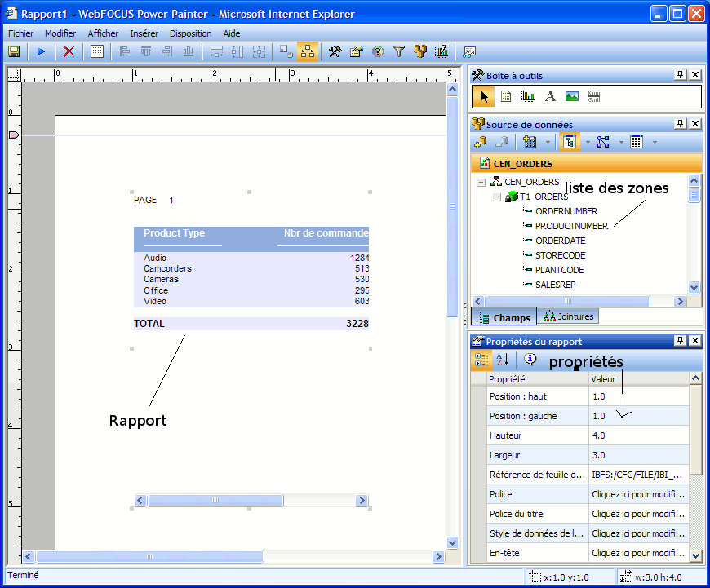Open the Disposition menu
The image size is (710, 588).
(191, 33)
